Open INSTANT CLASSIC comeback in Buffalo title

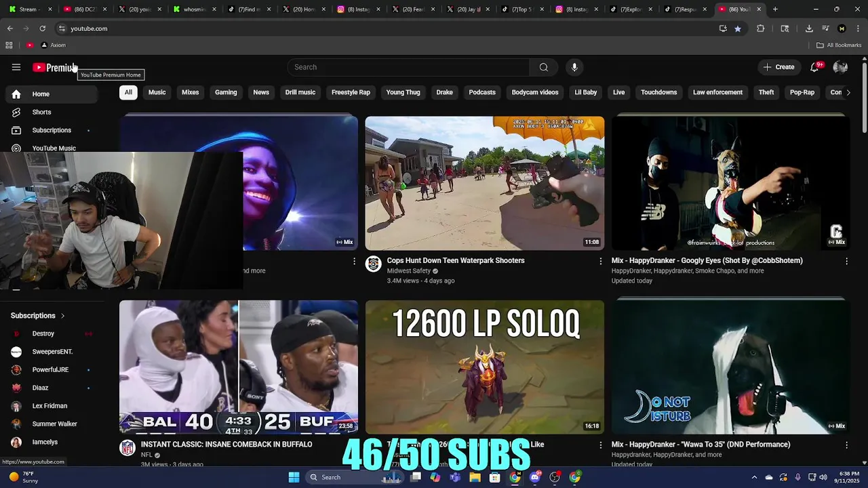tap(226, 445)
